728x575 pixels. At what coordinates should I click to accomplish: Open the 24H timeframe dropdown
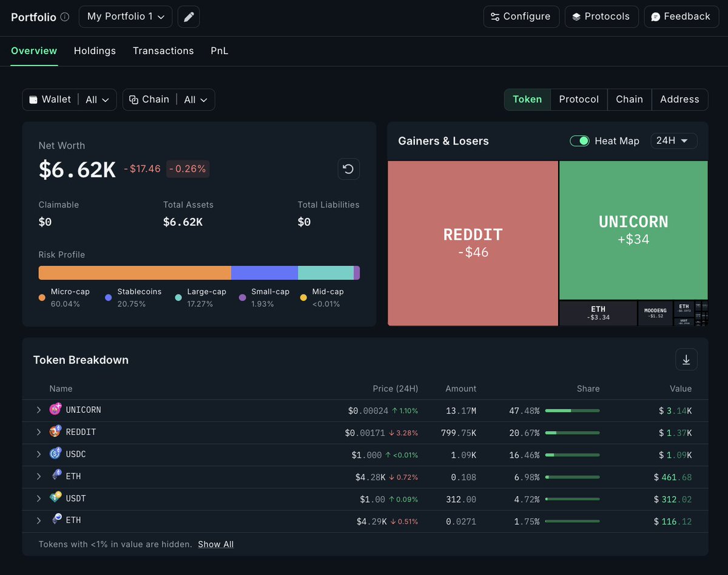(x=674, y=141)
